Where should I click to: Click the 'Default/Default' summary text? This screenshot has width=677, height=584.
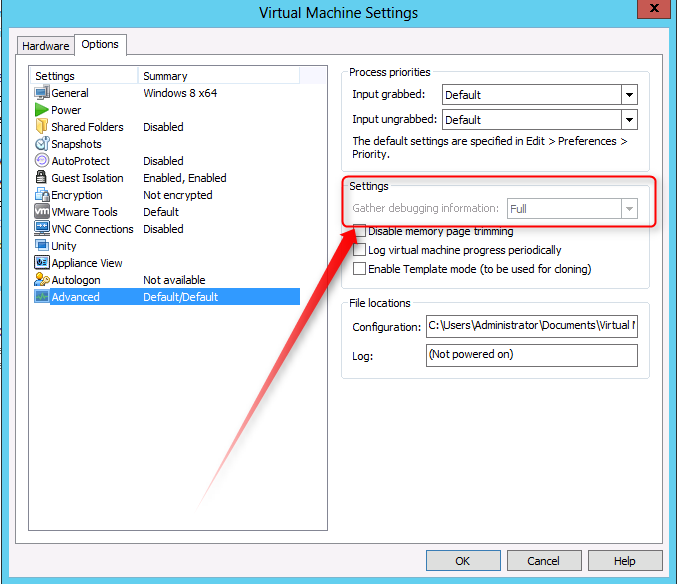click(180, 297)
